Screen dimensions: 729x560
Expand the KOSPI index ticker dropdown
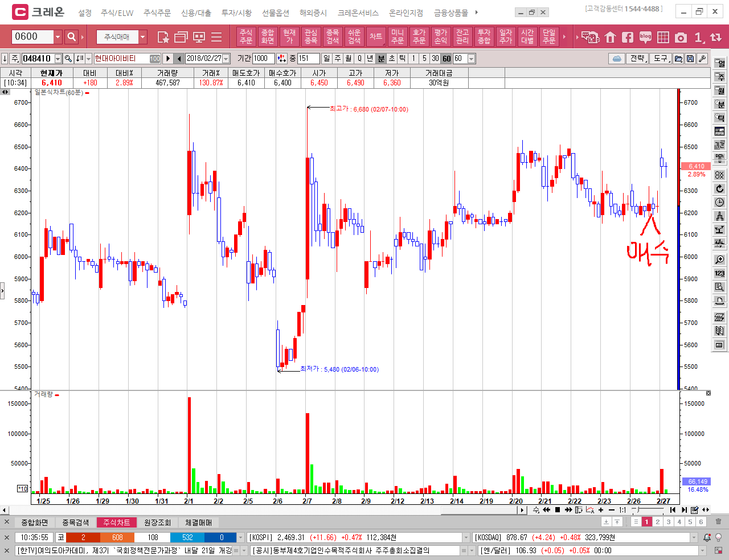coord(466,537)
